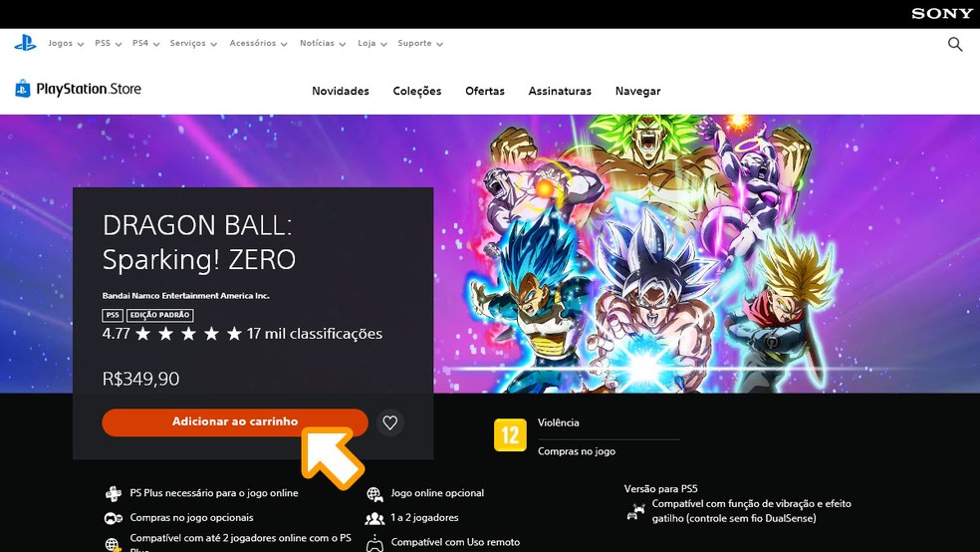Image resolution: width=980 pixels, height=552 pixels.
Task: Click the DRAGON BALL: Sparking! ZERO title
Action: coord(199,242)
